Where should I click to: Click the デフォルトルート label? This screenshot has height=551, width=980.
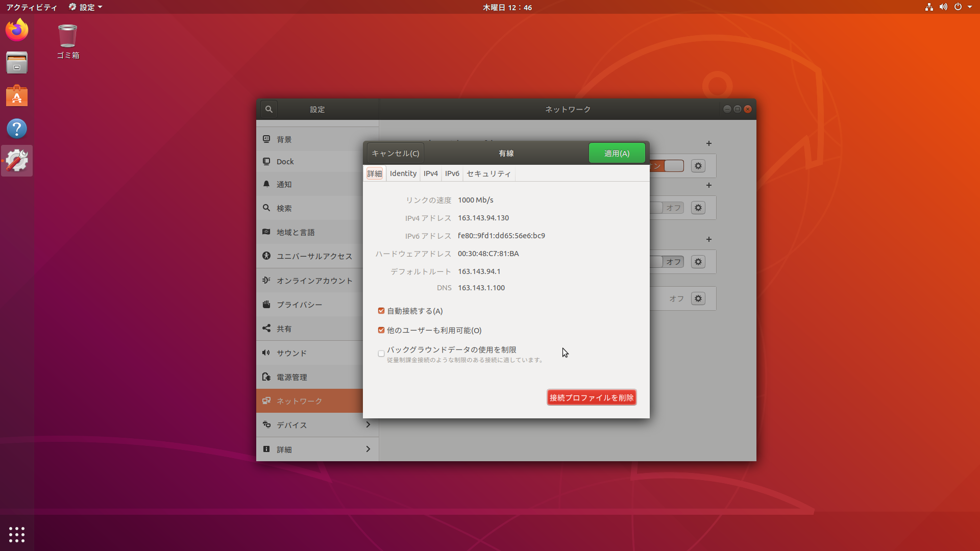[x=421, y=271]
